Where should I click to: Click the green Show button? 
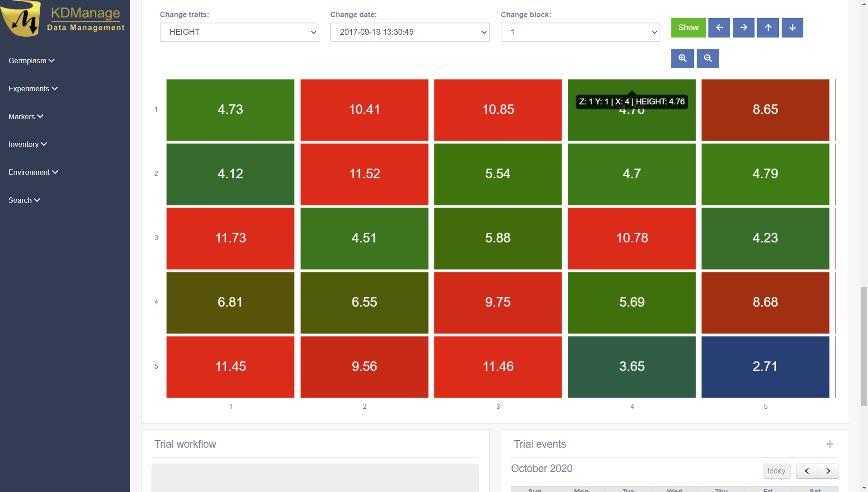(x=688, y=28)
